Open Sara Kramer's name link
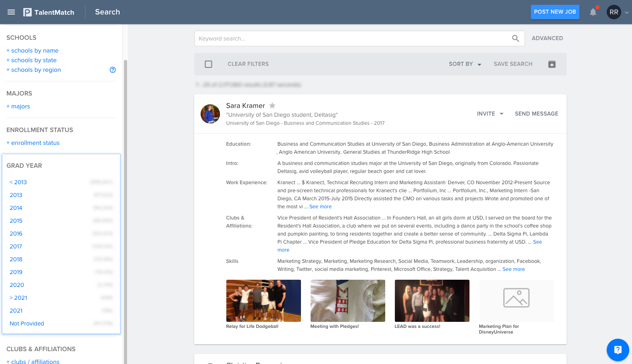Viewport: 632px width, 364px height. pos(245,106)
